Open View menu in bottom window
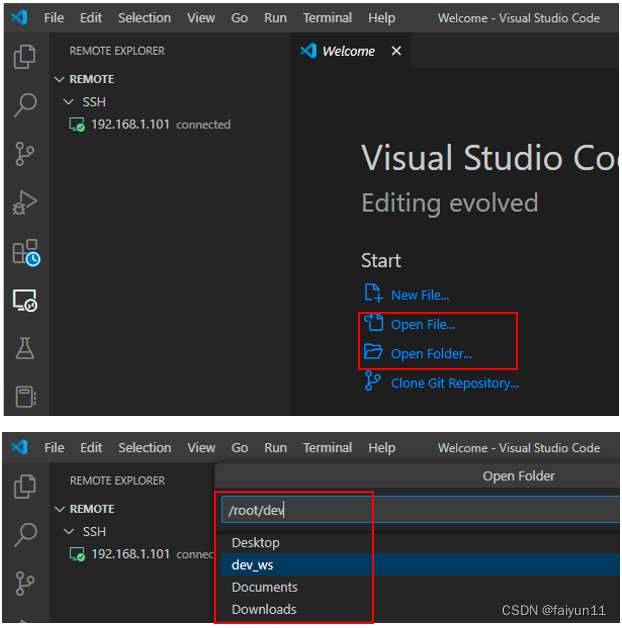This screenshot has width=622, height=628. (201, 447)
